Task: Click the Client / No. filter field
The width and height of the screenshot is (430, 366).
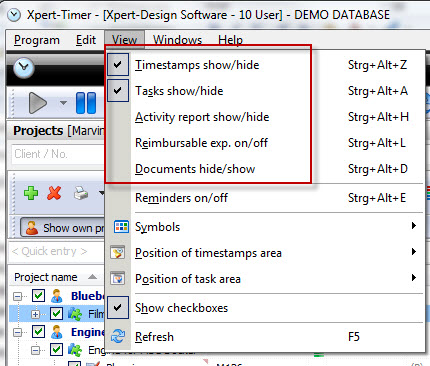Action: tap(58, 154)
